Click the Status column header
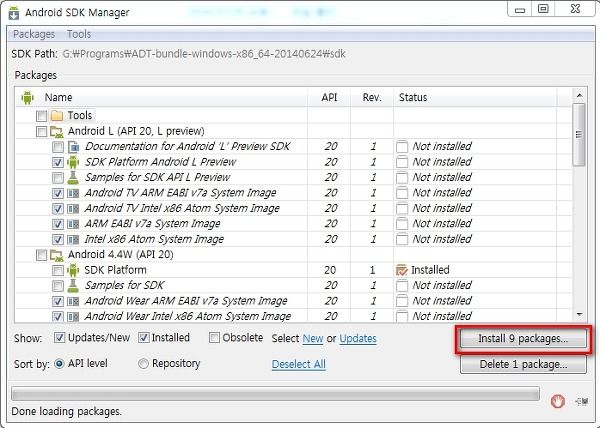This screenshot has width=600, height=428. [x=475, y=98]
